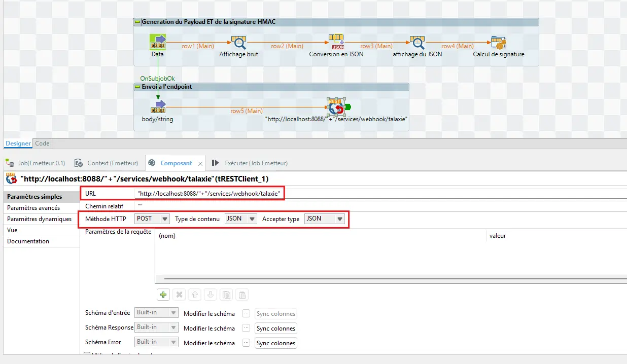Screen dimensions: 627x364
Task: Select the "affichage du JSON" component
Action: click(x=417, y=43)
